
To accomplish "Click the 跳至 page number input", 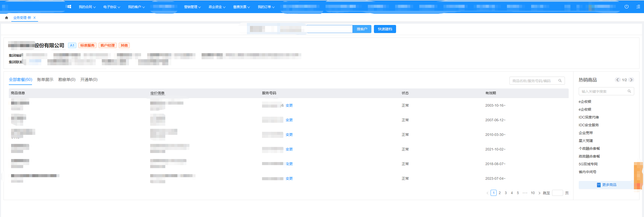I will click(557, 193).
